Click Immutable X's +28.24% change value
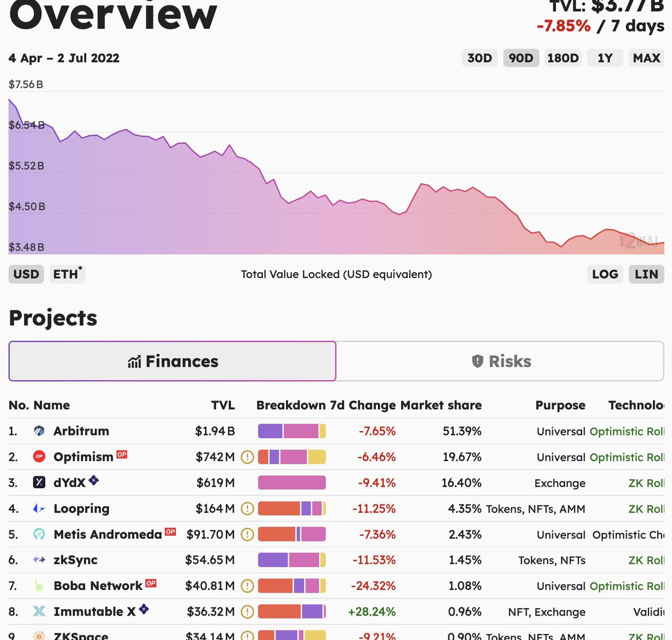Viewport: 672px width, 640px height. [x=372, y=612]
